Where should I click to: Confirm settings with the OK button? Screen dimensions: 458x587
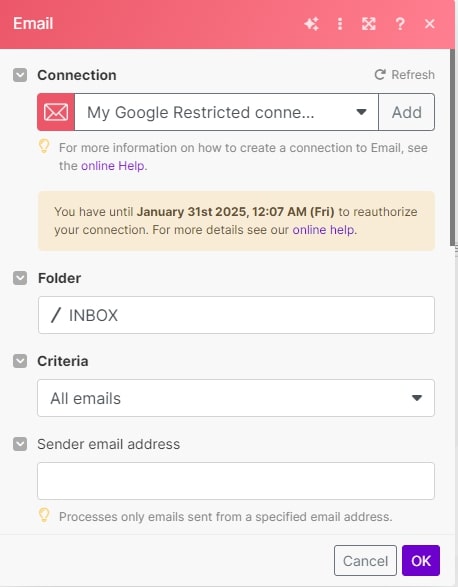pyautogui.click(x=421, y=560)
